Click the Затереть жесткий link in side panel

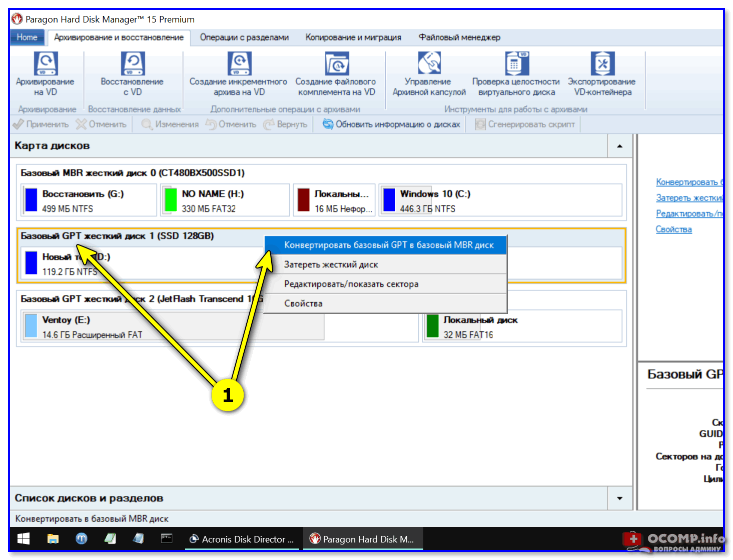pos(689,198)
